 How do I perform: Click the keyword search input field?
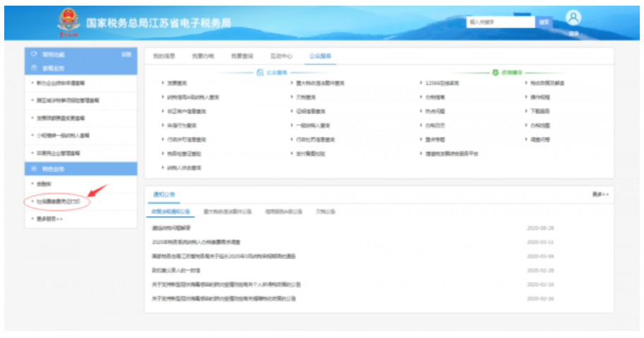pyautogui.click(x=499, y=22)
